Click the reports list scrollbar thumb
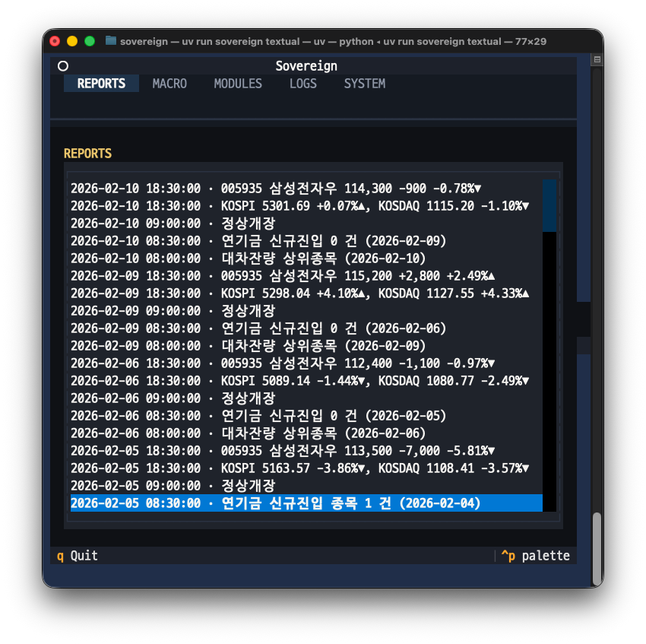646x644 pixels. (x=549, y=205)
